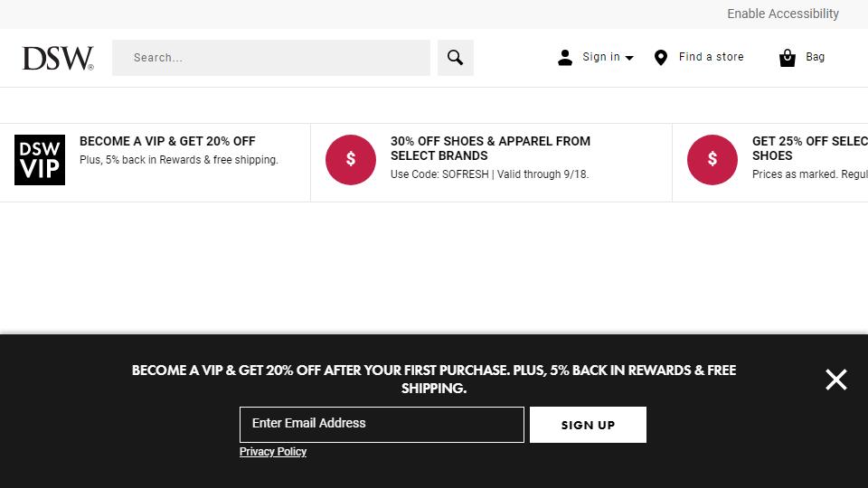
Task: Click the dollar icon for 25% off shoes
Action: tap(712, 160)
